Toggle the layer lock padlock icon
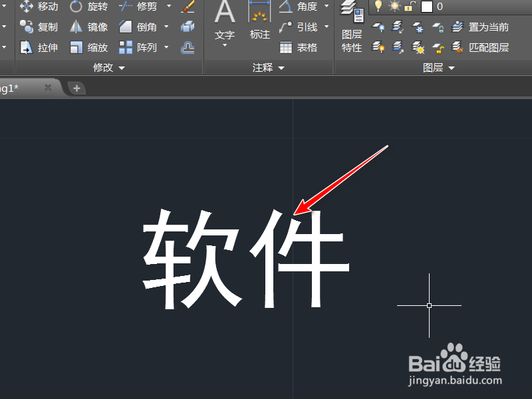 tap(409, 7)
